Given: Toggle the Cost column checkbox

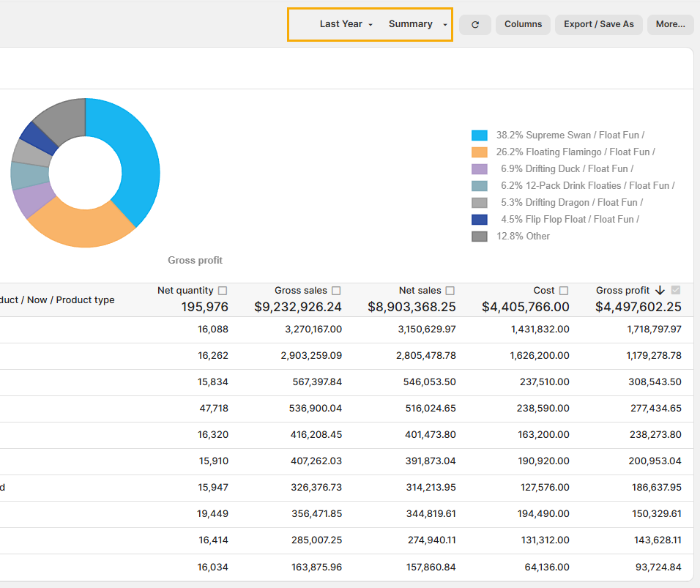Looking at the screenshot, I should point(564,291).
